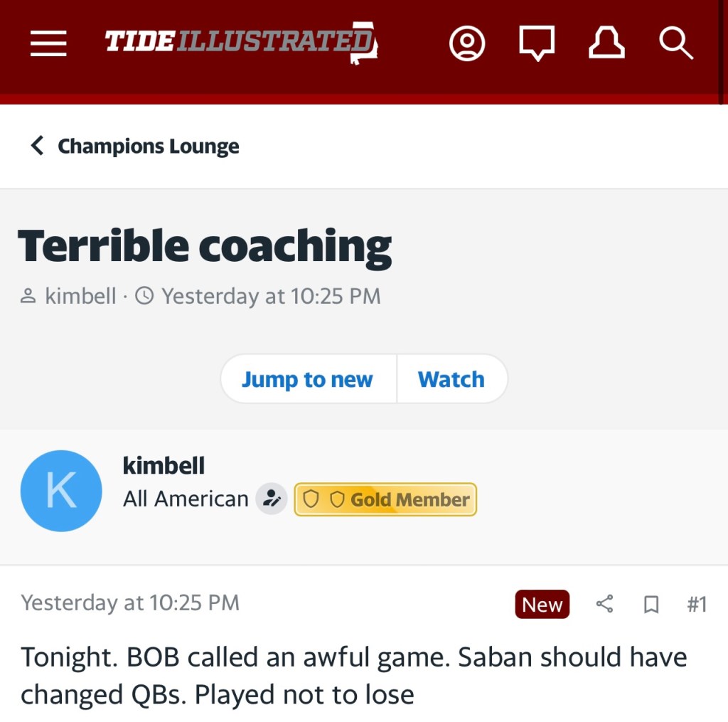Viewport: 728px width, 722px height.
Task: Open the hamburger navigation menu
Action: pyautogui.click(x=48, y=43)
